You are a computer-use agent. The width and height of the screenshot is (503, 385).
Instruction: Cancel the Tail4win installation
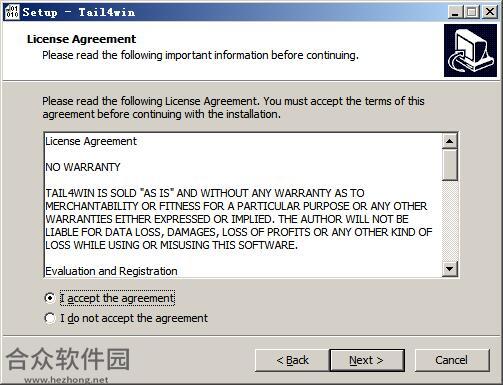(x=452, y=360)
